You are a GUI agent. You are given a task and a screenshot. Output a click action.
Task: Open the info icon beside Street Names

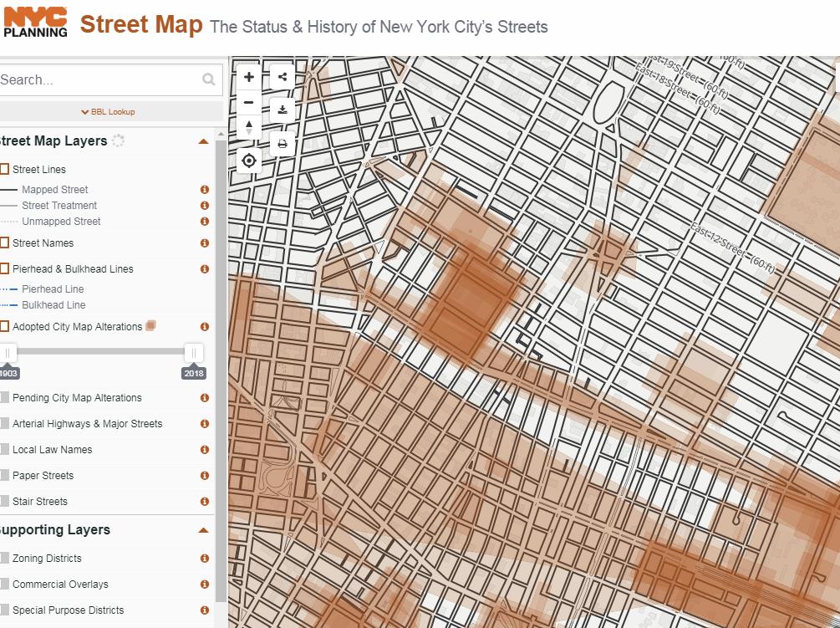(203, 243)
